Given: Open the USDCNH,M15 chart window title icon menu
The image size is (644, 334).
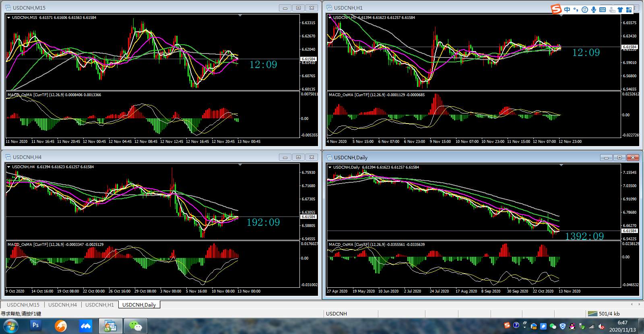Looking at the screenshot, I should point(8,8).
